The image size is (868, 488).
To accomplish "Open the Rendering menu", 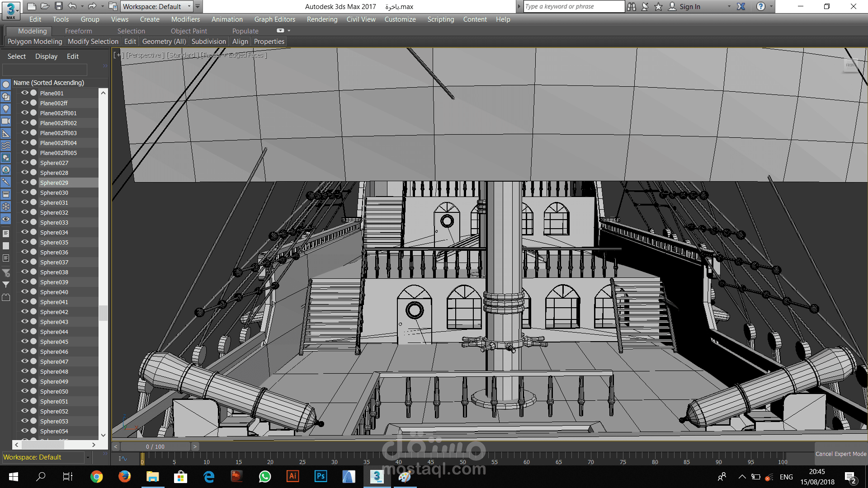I will pyautogui.click(x=322, y=19).
